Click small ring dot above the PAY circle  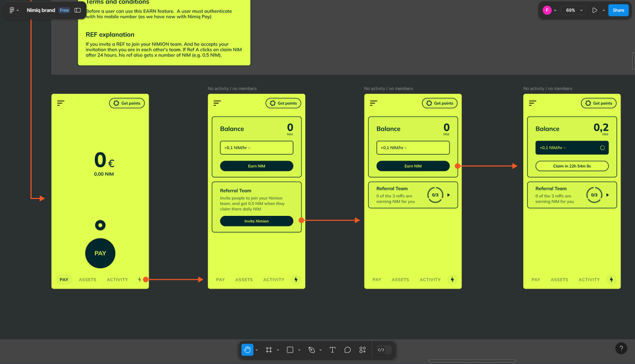coord(100,225)
